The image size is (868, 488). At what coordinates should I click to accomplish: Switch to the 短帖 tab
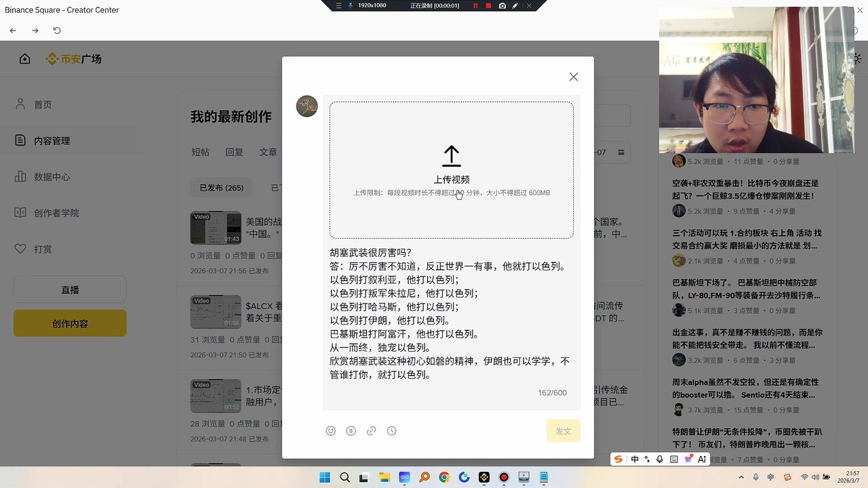[x=200, y=152]
